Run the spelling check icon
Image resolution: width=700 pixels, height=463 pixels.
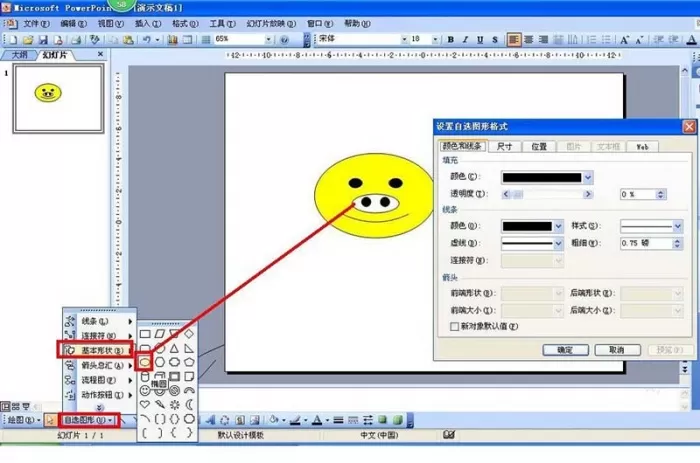[94, 40]
